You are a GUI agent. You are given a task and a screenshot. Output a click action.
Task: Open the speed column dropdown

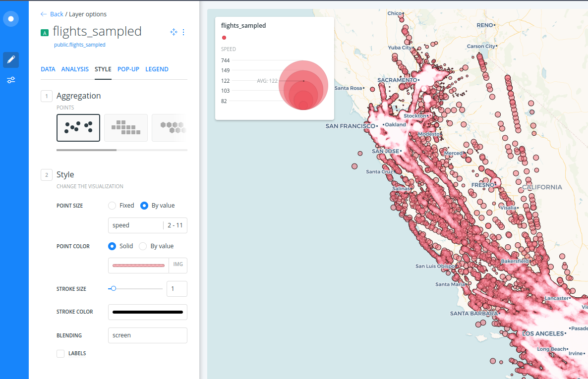coord(136,225)
